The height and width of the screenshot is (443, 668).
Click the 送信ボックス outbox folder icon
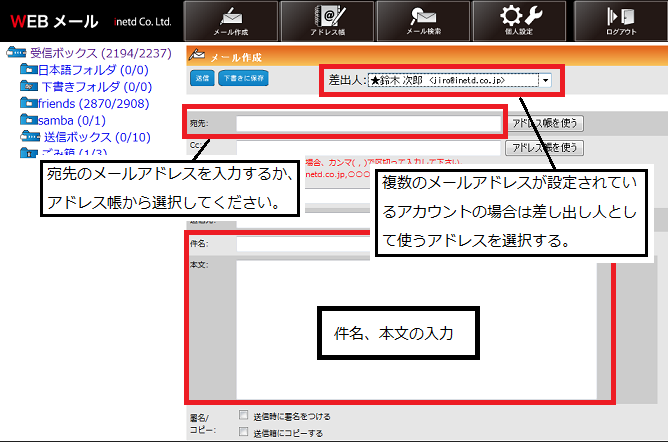click(30, 136)
